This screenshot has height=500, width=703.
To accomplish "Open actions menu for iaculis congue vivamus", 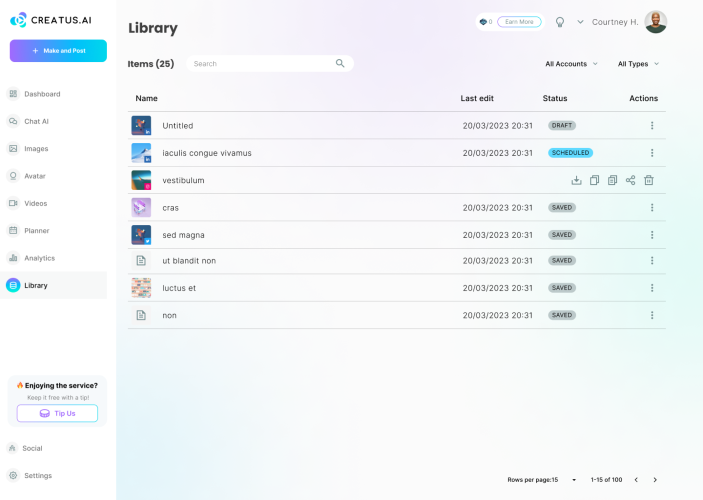I will 652,153.
